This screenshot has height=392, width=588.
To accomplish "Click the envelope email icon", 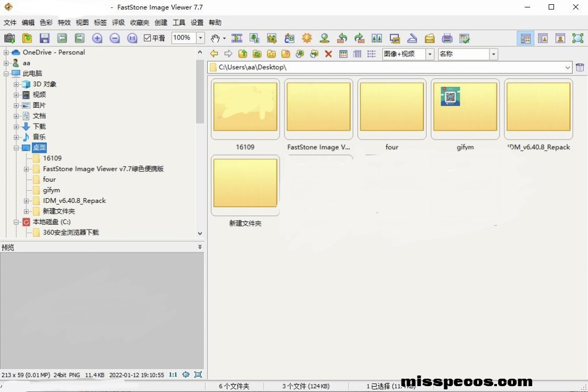I will [430, 38].
